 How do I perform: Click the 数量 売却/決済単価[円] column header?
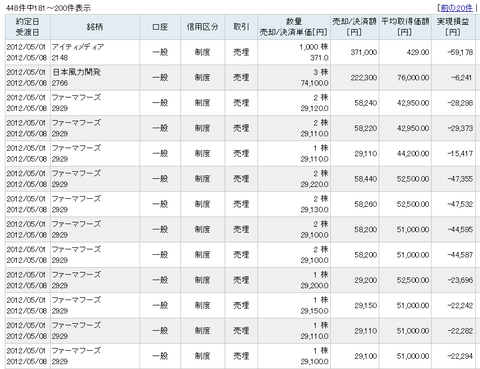[294, 27]
